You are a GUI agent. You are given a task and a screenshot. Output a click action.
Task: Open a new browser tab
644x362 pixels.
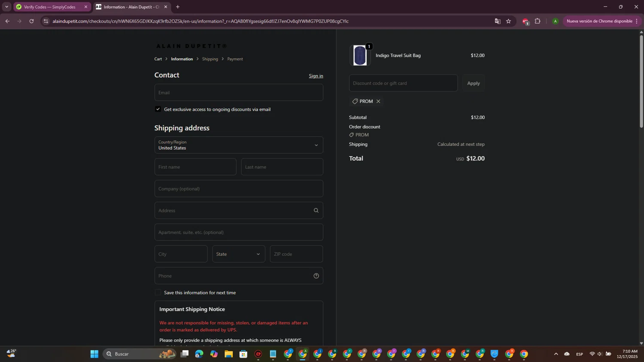(178, 7)
